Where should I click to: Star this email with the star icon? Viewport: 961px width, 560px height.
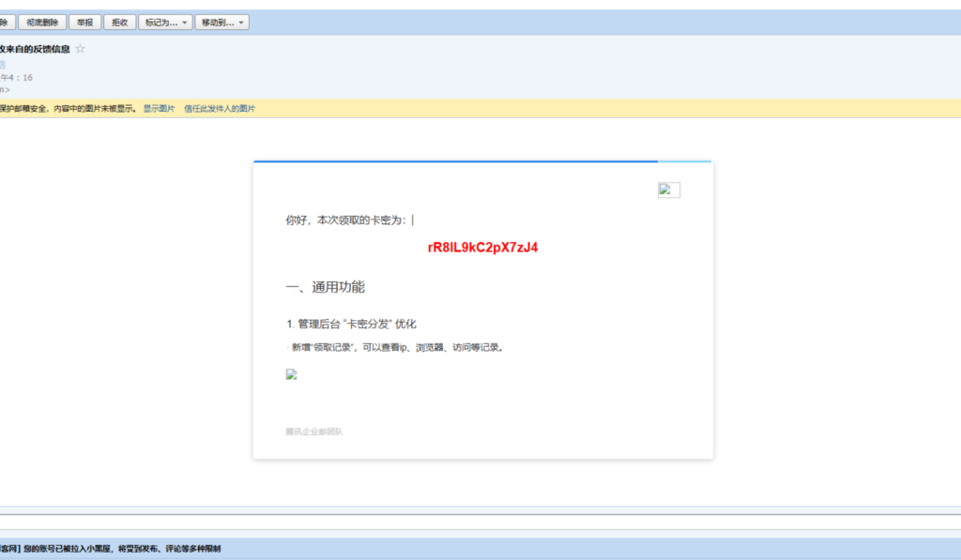coord(80,49)
